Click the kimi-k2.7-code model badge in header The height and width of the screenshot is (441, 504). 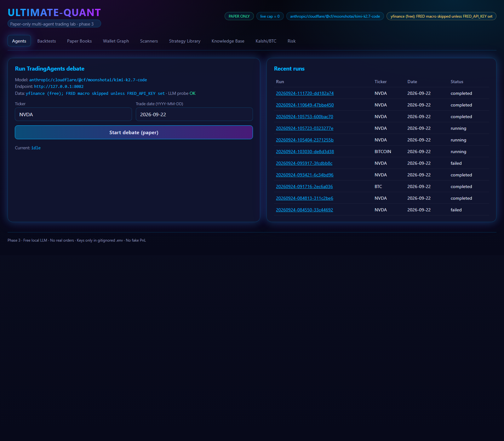click(335, 16)
